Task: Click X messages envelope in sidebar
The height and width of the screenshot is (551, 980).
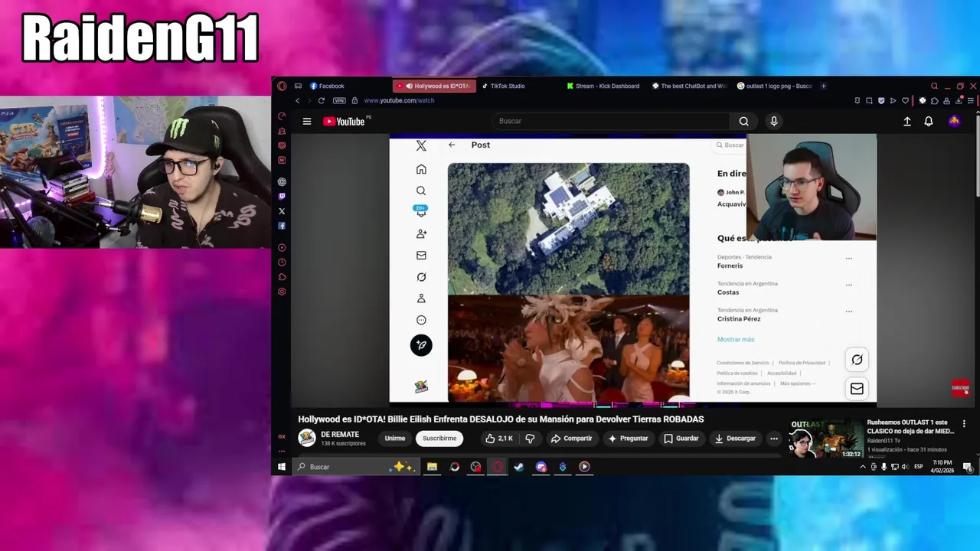Action: coord(421,256)
